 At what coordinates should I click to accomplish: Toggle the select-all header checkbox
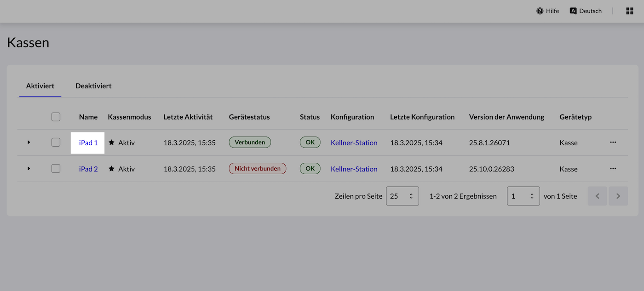[56, 117]
